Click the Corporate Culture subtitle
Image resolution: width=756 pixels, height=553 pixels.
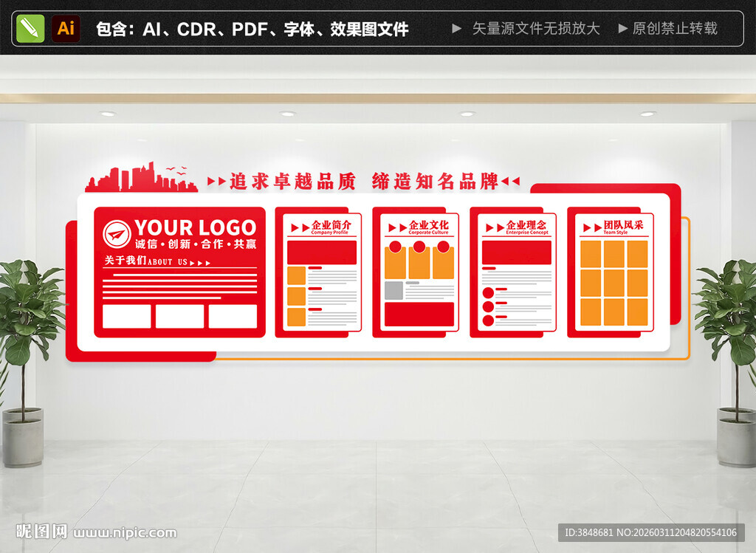[x=428, y=233]
